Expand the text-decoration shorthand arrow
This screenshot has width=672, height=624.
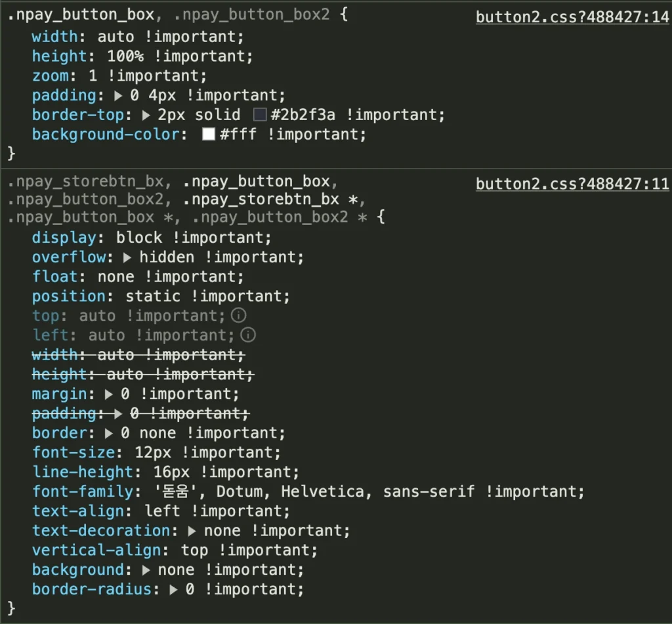pos(192,531)
